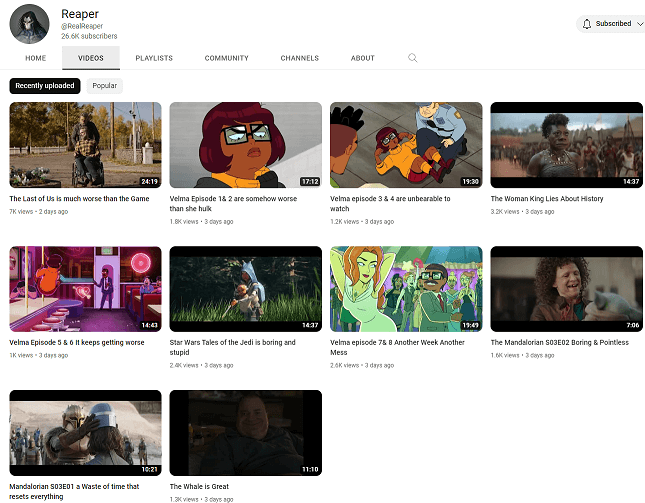Click the 19:30 duration badge
645x503 pixels.
[x=470, y=181]
